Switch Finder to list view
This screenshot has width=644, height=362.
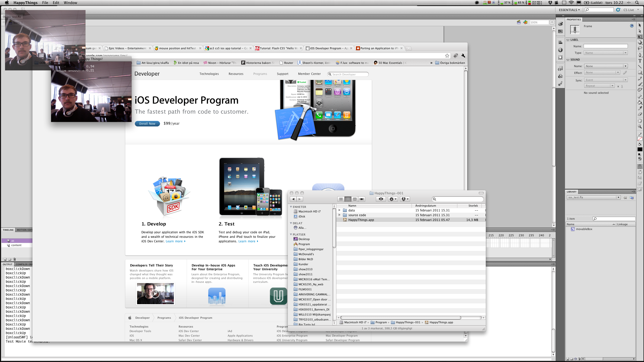point(348,199)
